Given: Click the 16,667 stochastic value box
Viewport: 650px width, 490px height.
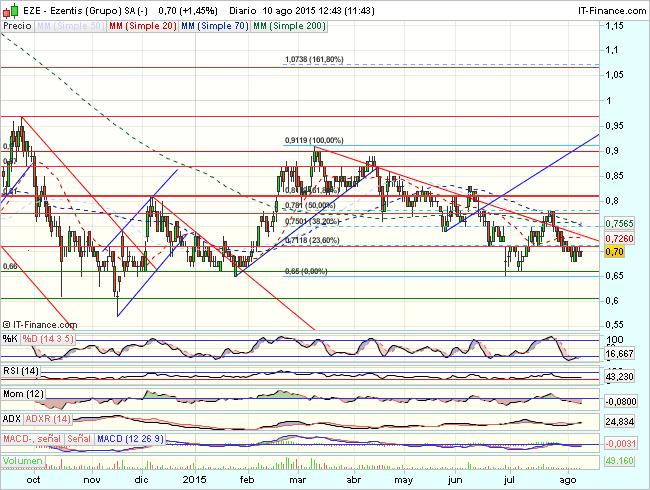Looking at the screenshot, I should 619,354.
